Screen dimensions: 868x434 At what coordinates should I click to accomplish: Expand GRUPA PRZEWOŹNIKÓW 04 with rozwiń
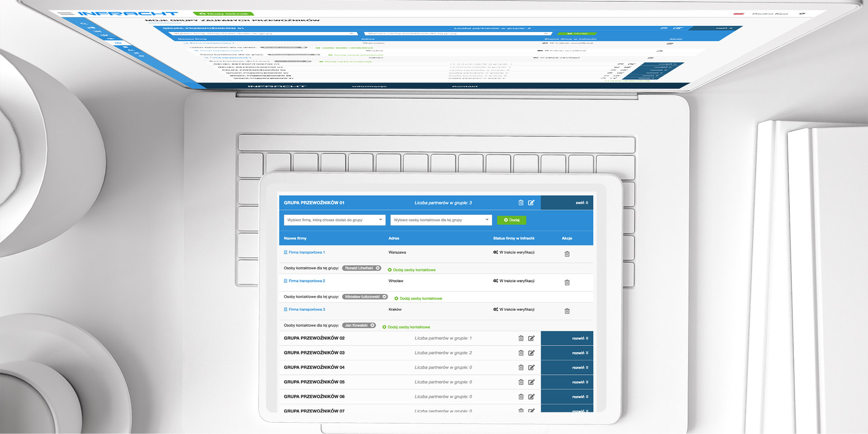567,368
